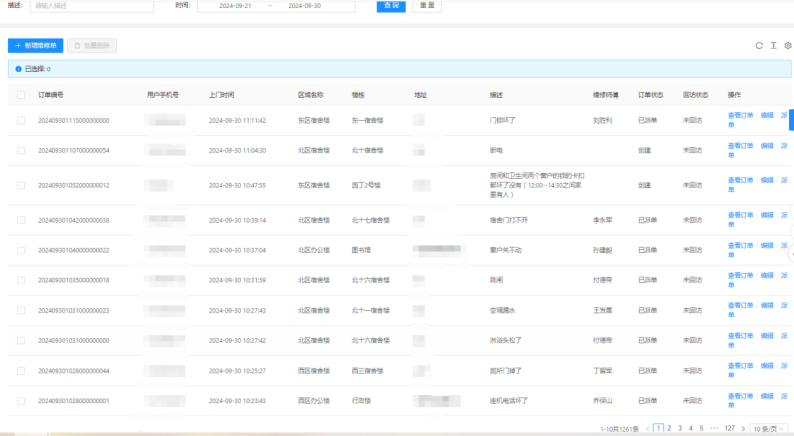Click the ellipsis to jump pages forward
794x436 pixels.
[x=713, y=428]
